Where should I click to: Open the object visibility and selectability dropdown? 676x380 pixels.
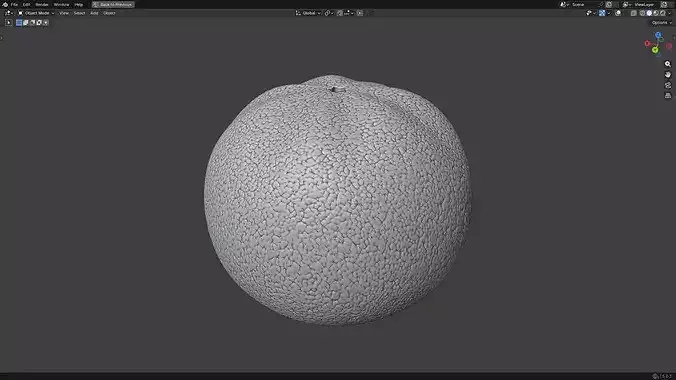pos(591,13)
